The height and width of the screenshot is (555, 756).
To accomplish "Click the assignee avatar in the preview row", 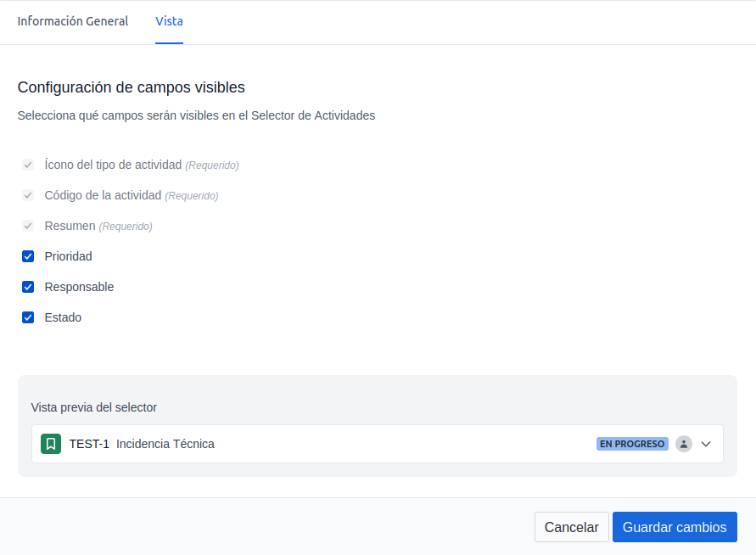I will click(684, 443).
